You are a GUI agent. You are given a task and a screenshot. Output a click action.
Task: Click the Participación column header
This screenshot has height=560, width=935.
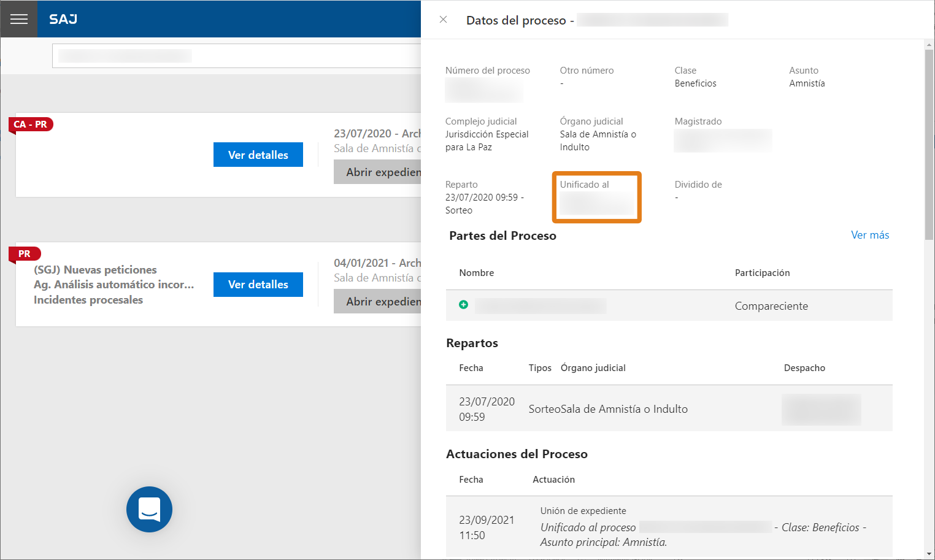coord(762,273)
